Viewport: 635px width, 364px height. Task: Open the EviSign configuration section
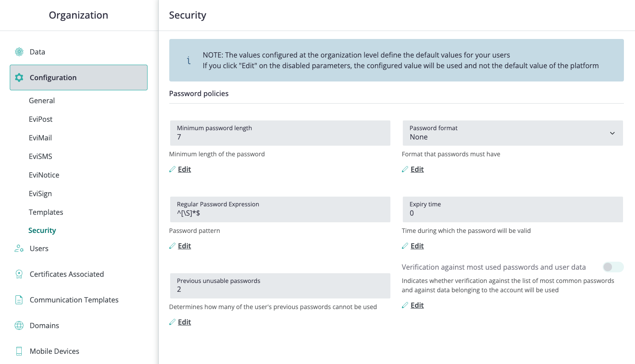click(x=40, y=194)
